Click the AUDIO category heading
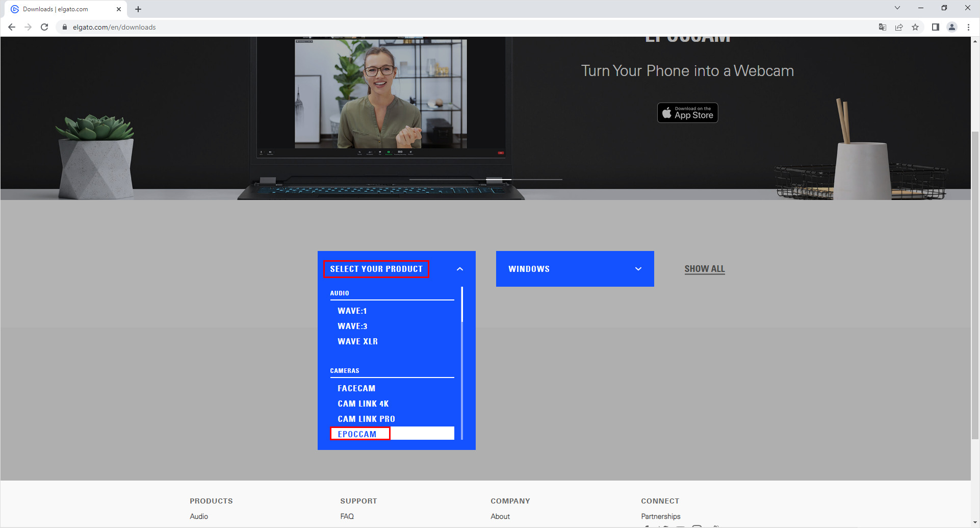Viewport: 980px width, 528px height. coord(340,293)
